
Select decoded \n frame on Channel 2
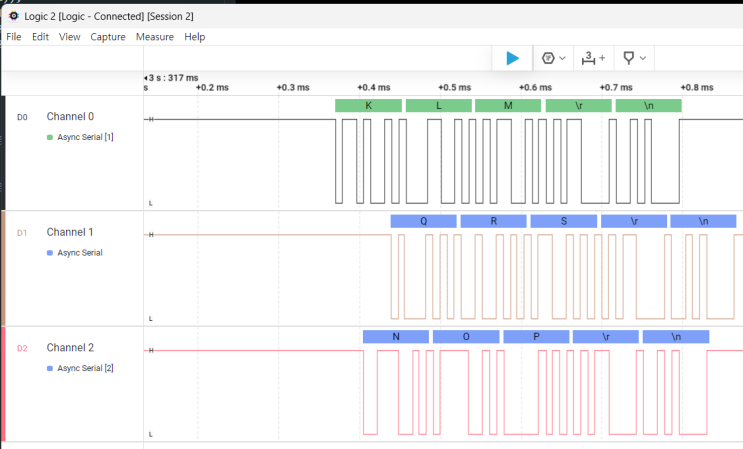point(676,337)
